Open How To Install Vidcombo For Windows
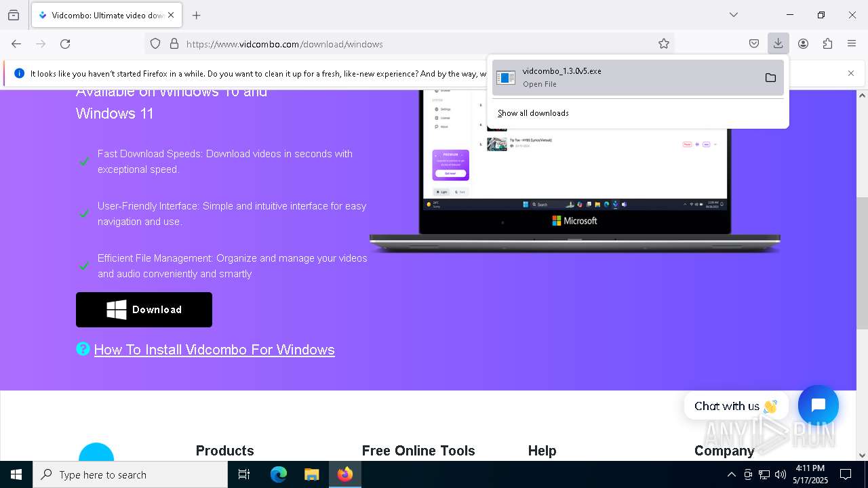The width and height of the screenshot is (868, 488). [x=214, y=350]
